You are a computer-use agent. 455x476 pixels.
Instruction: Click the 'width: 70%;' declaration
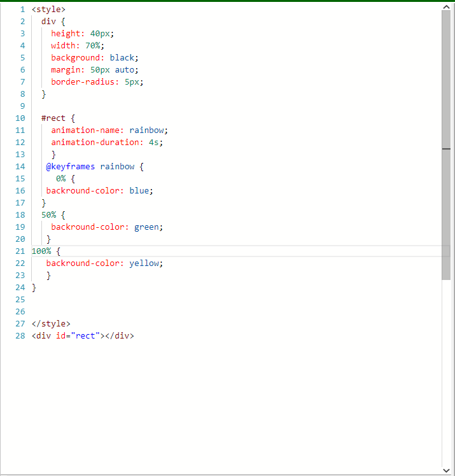click(x=78, y=46)
